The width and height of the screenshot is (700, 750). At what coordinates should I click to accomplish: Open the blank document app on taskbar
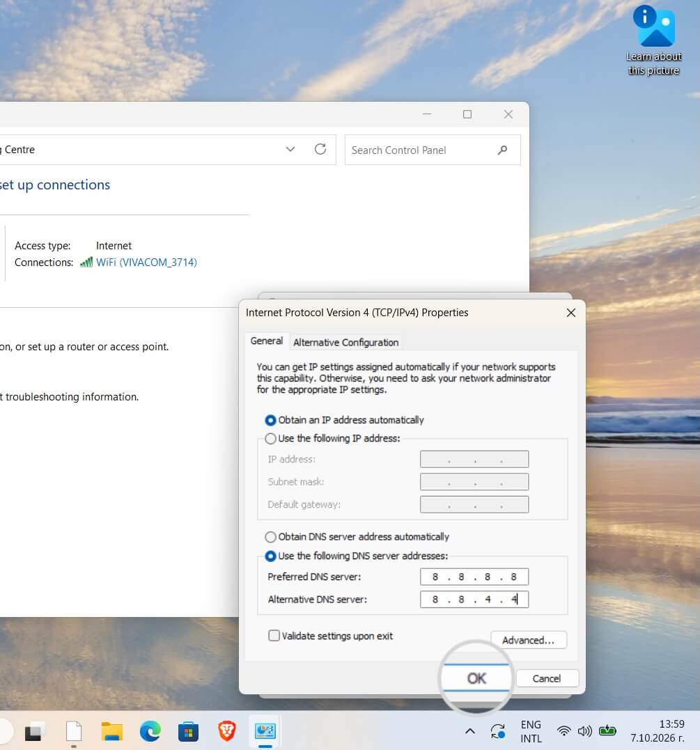coord(74,731)
